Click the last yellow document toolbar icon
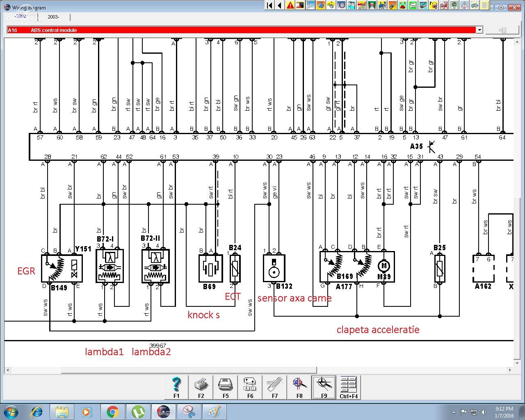 point(485,5)
